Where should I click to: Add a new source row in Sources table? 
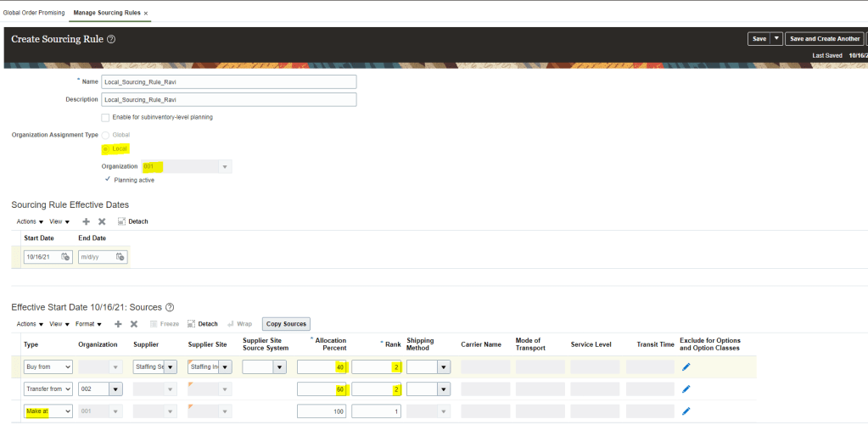[118, 324]
